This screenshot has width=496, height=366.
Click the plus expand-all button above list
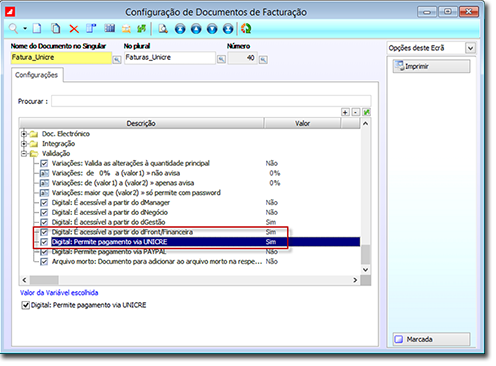point(345,112)
